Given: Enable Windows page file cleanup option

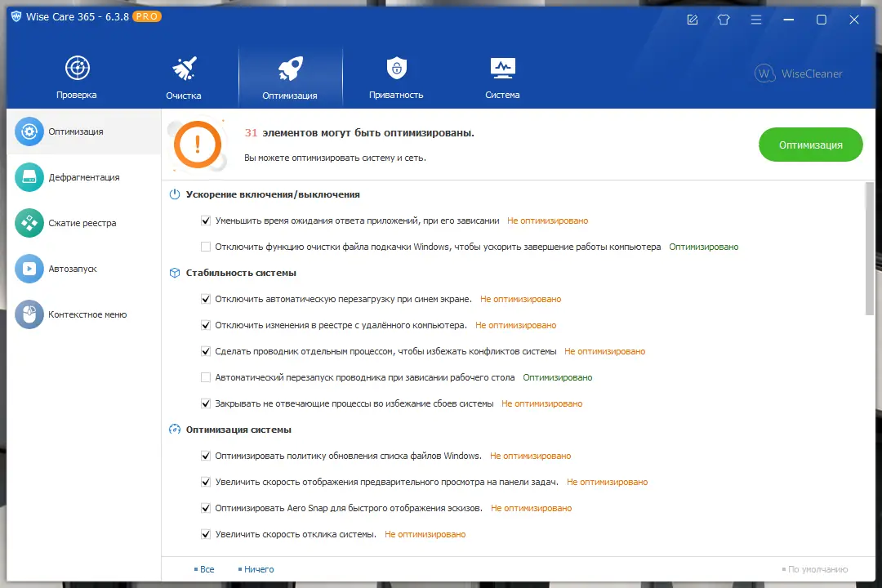Looking at the screenshot, I should [x=206, y=246].
